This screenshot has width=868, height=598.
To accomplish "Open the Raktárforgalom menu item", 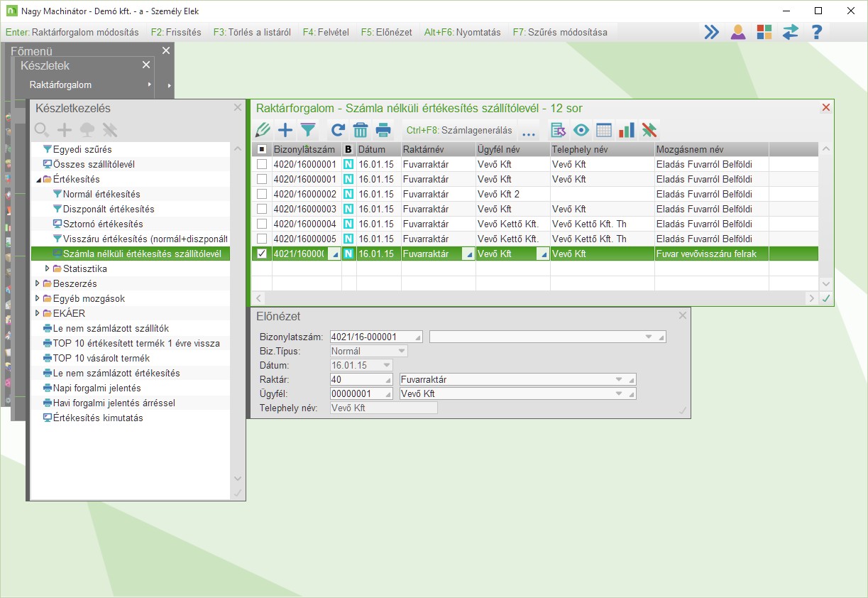I will click(60, 85).
